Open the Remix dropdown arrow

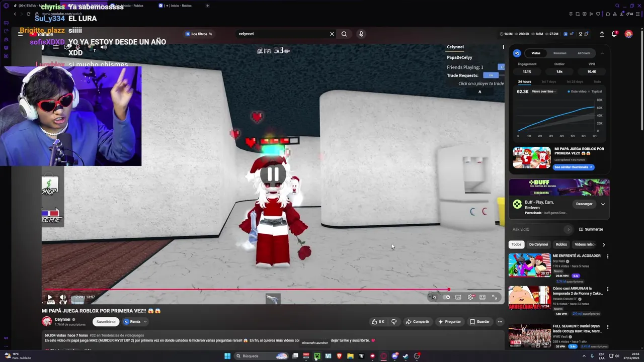coord(145,322)
